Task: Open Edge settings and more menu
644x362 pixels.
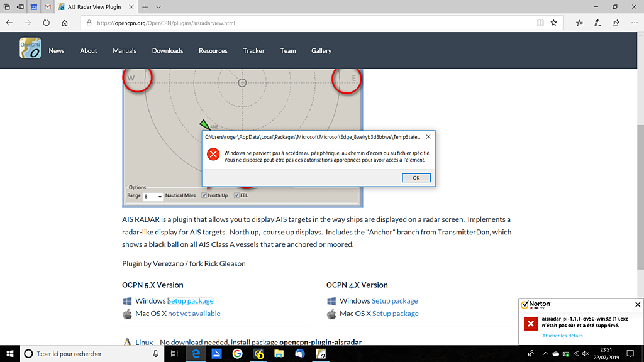Action: [x=634, y=23]
